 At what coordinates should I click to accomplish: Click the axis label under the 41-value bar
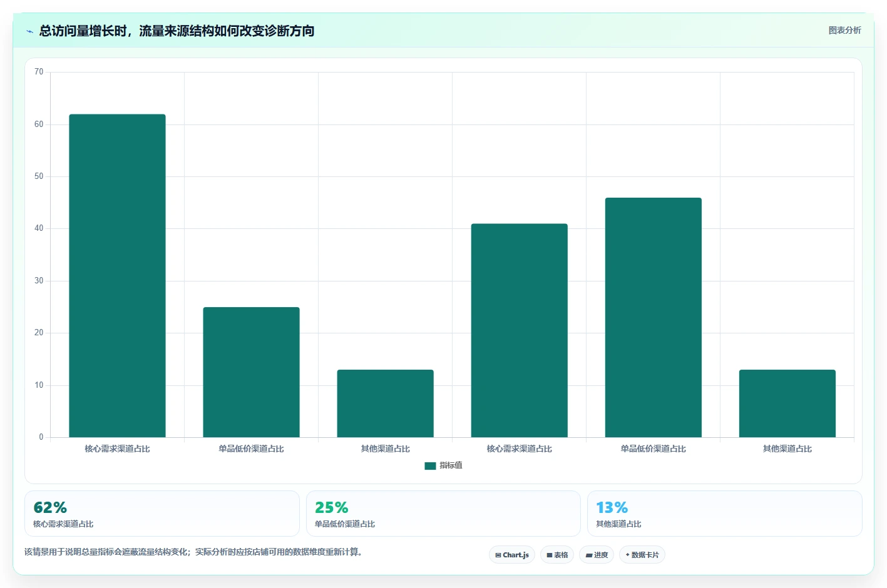519,449
